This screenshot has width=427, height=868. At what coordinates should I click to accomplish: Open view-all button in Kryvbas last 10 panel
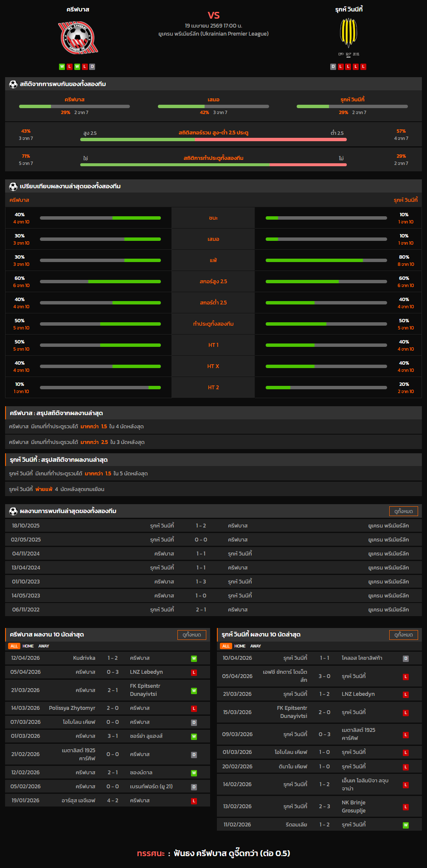coord(191,635)
